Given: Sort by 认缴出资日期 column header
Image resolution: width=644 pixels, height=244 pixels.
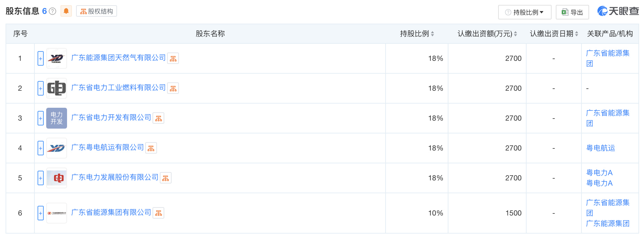Looking at the screenshot, I should point(554,34).
